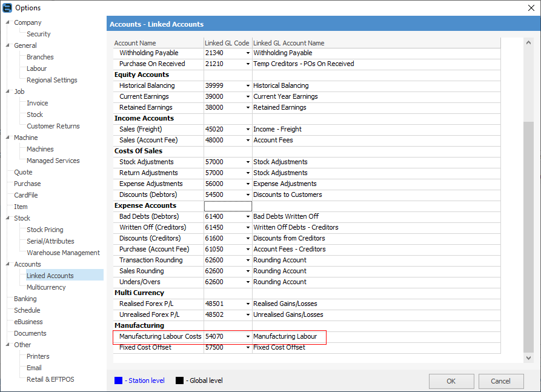This screenshot has width=541, height=392.
Task: Click the black Global level swatch
Action: pyautogui.click(x=179, y=380)
